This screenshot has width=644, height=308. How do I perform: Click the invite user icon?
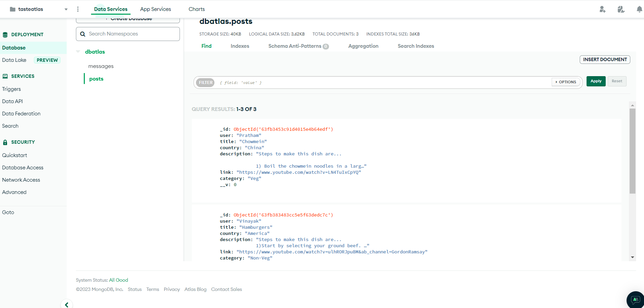point(603,9)
